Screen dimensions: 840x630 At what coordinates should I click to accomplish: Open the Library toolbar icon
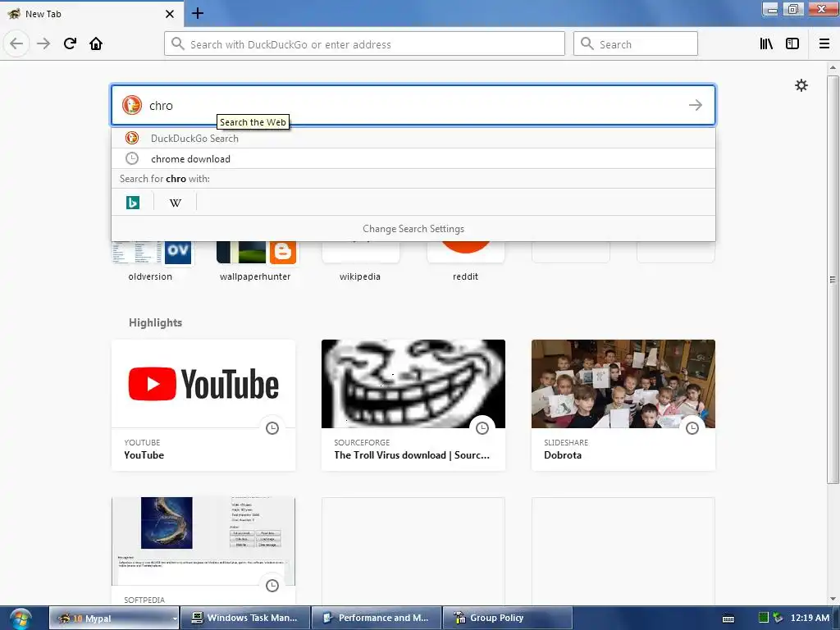(x=766, y=43)
